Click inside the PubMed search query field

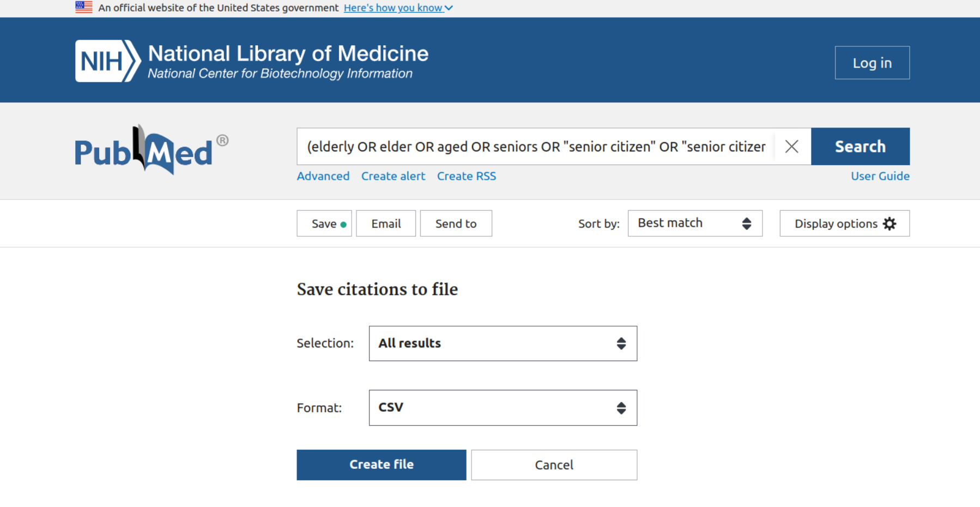[535, 146]
